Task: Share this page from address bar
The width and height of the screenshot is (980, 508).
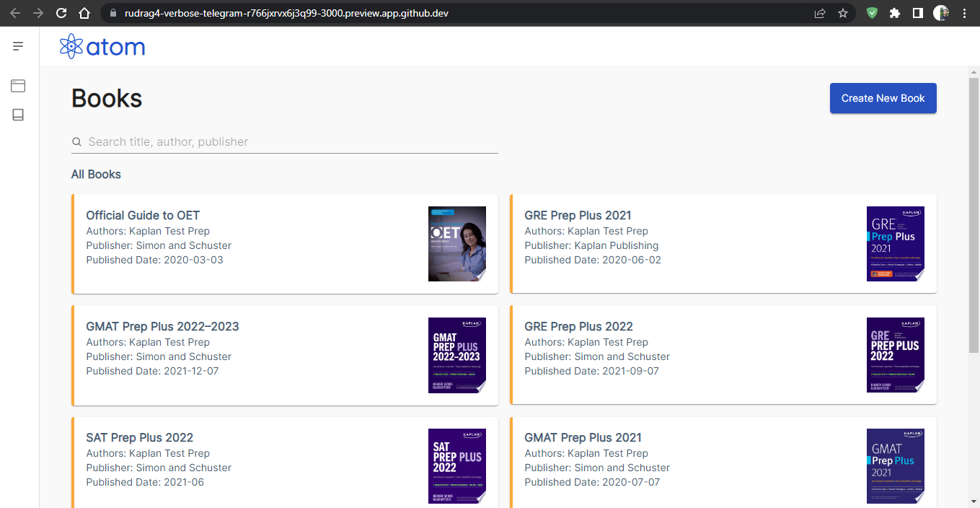Action: pos(820,13)
